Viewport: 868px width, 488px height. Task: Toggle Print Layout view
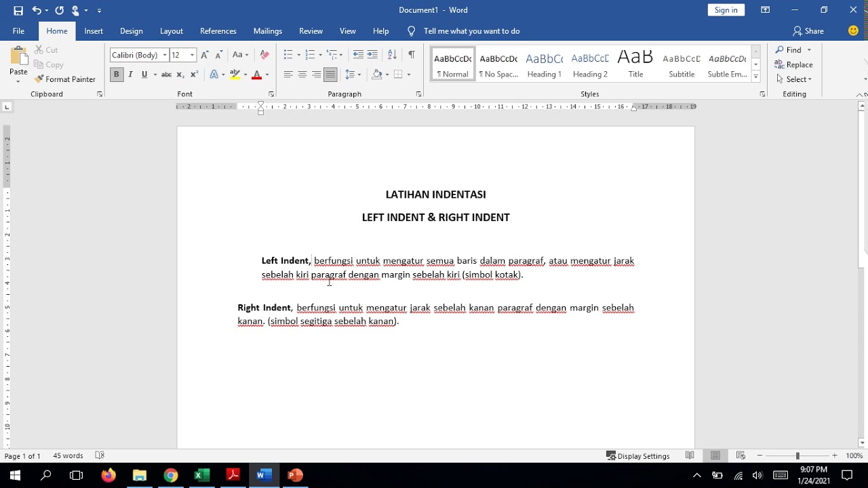coord(715,455)
